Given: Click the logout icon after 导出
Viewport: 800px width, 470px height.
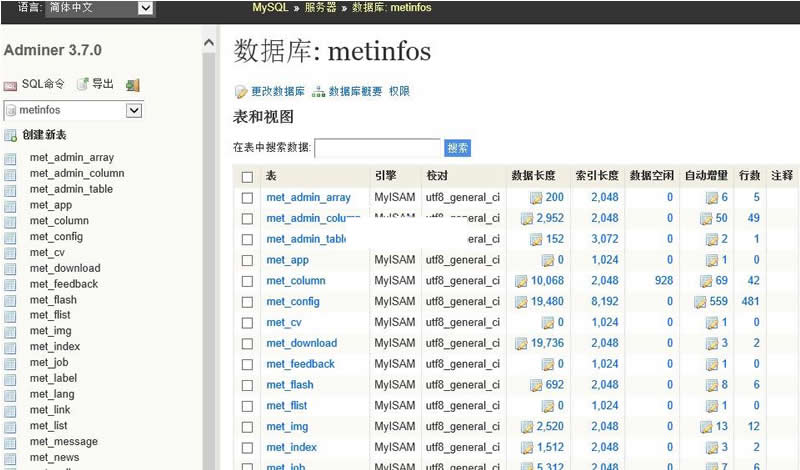Looking at the screenshot, I should pos(132,85).
